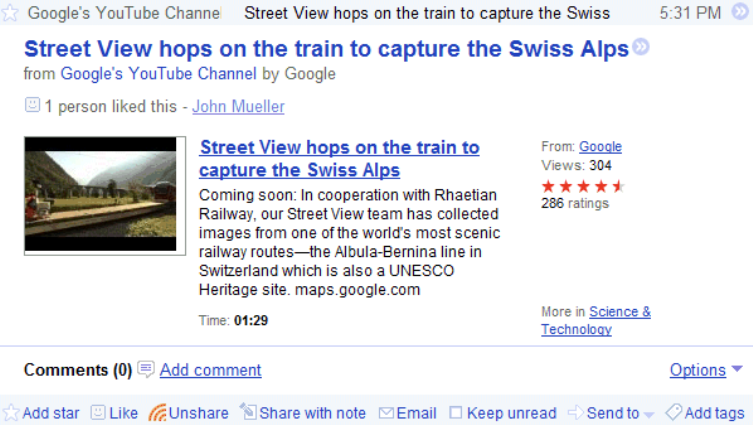Open the Options dropdown
Image resolution: width=753 pixels, height=425 pixels.
pos(705,370)
